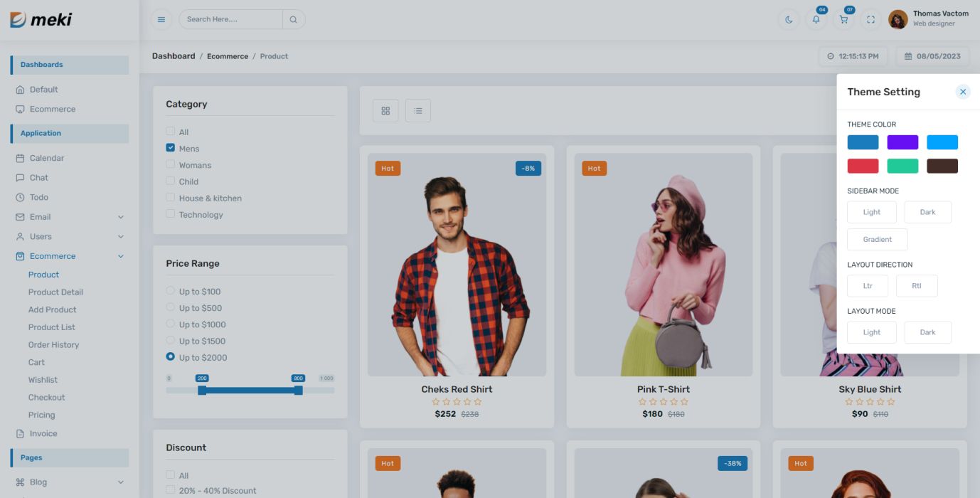Click the Search Here input field
The image size is (980, 498).
pyautogui.click(x=230, y=19)
